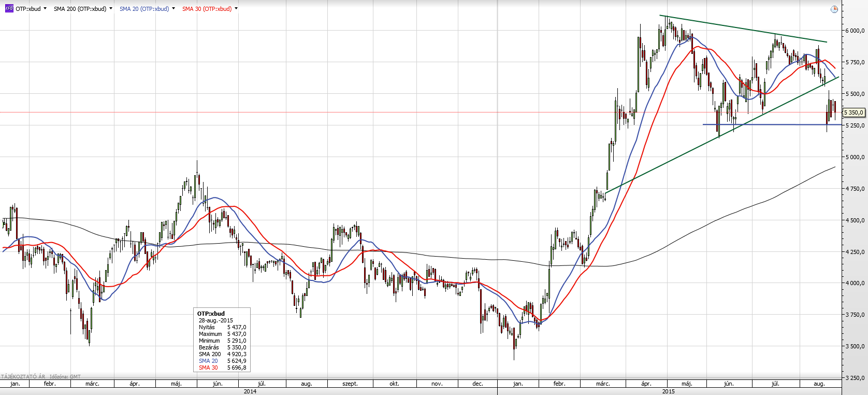This screenshot has height=395, width=868.
Task: Click the 5 000,0 price axis label
Action: (855, 157)
